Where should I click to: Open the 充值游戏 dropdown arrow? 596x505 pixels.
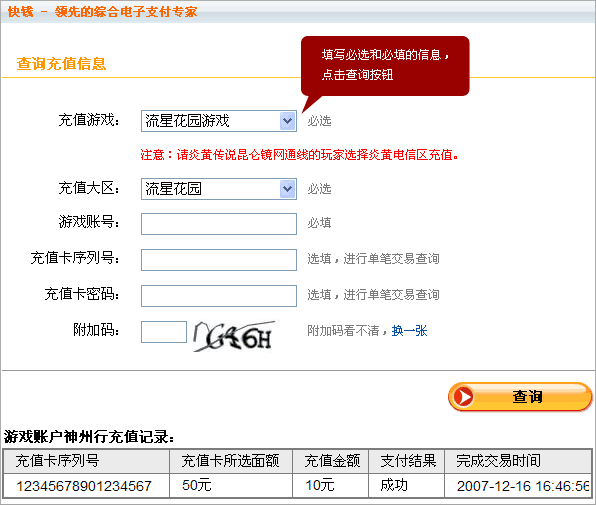pos(288,121)
